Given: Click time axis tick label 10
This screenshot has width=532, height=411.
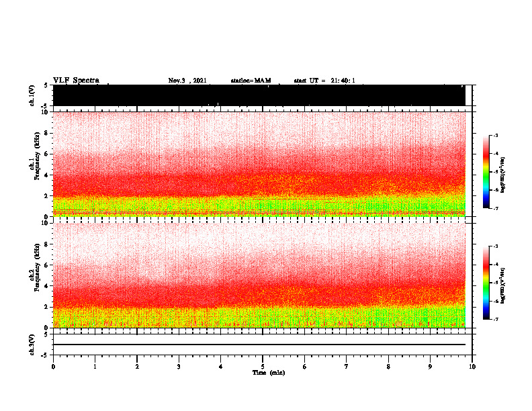Looking at the screenshot, I should [472, 367].
